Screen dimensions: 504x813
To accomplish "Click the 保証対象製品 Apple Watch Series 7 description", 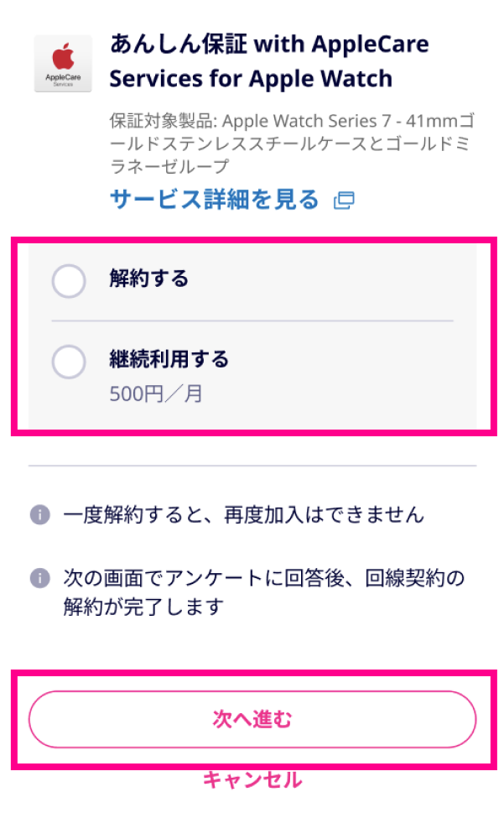I will 292,143.
